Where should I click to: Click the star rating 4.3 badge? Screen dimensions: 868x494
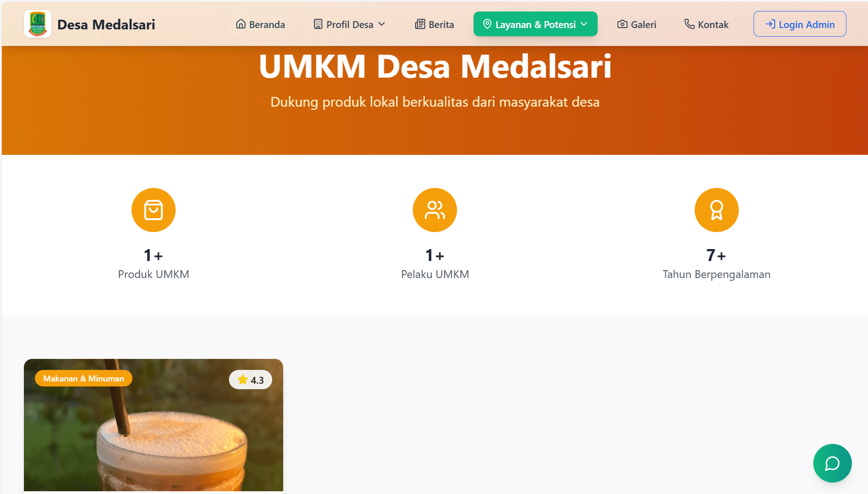[x=251, y=380]
